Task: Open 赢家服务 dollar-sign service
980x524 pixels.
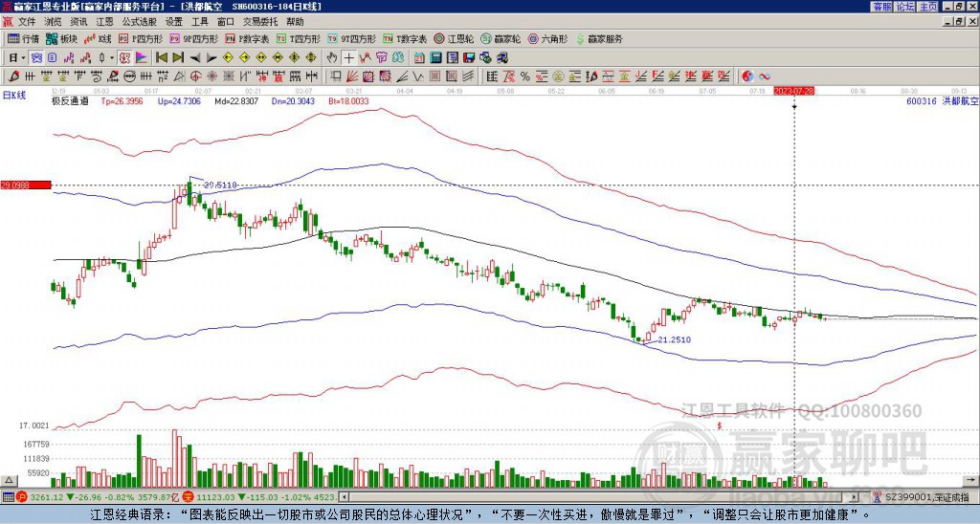Action: coord(599,38)
